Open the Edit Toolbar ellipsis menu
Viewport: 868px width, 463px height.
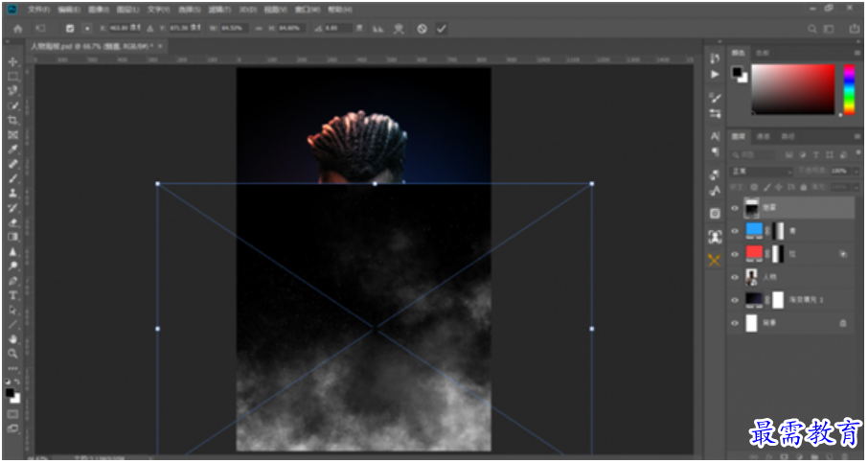[x=12, y=367]
